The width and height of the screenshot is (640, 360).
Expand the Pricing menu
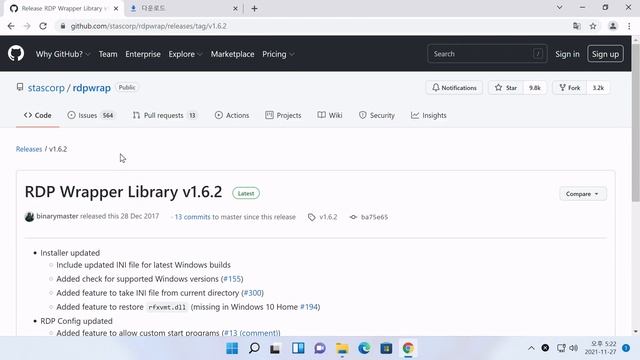pos(278,54)
